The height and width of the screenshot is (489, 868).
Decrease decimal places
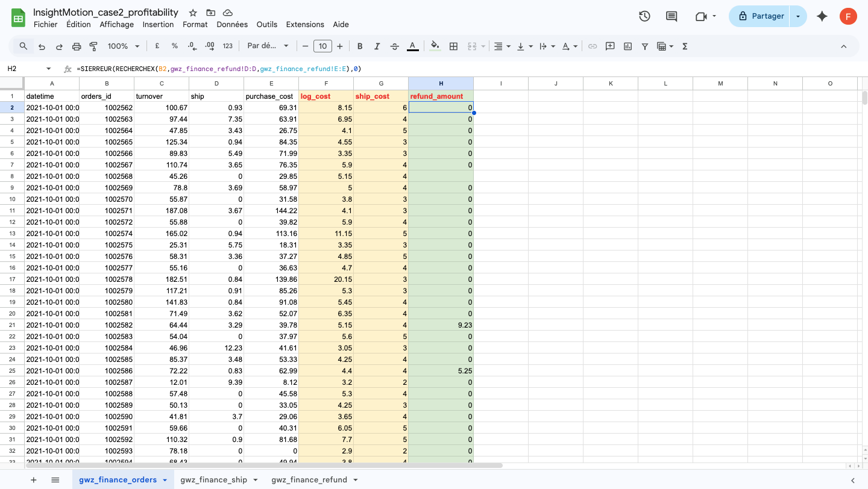(192, 46)
